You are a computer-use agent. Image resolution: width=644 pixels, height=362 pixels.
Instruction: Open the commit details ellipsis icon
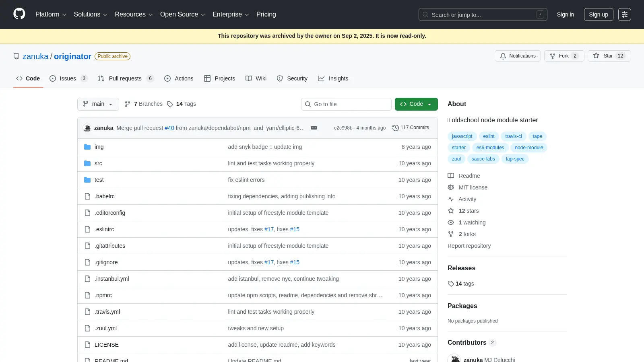click(x=314, y=128)
